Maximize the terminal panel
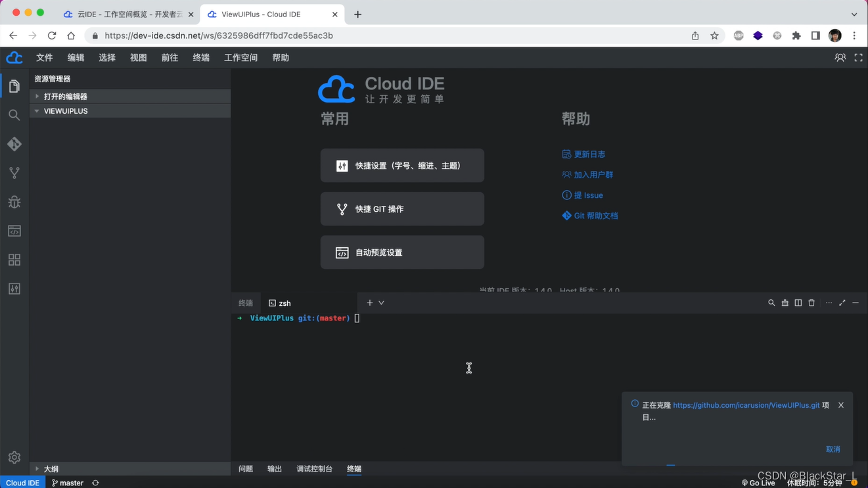This screenshot has height=488, width=868. (842, 303)
